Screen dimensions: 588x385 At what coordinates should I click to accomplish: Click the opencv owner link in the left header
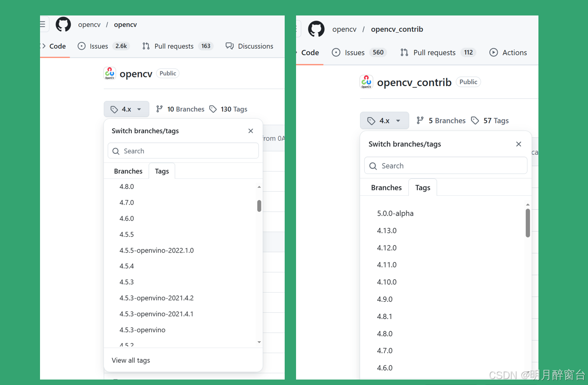point(89,25)
